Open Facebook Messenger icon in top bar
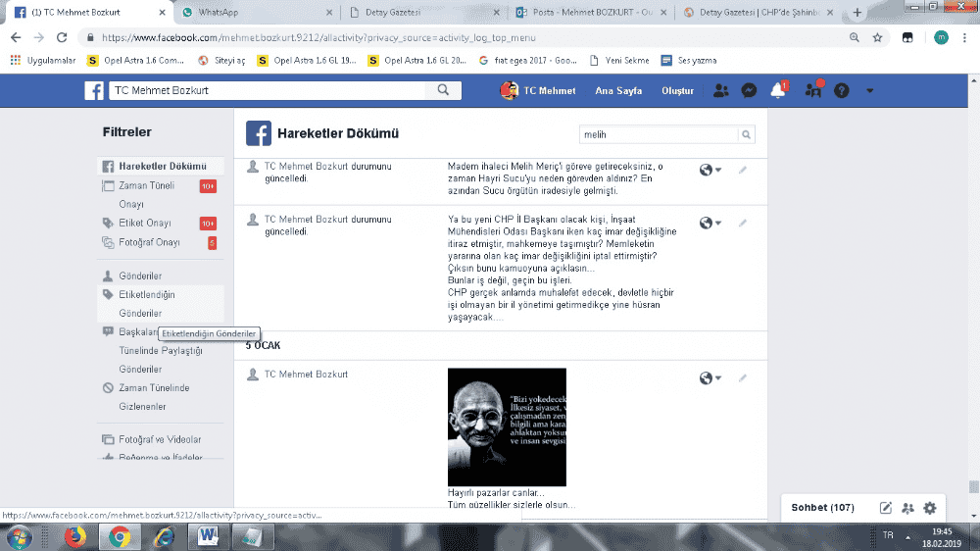Viewport: 980px width, 551px height. click(x=748, y=90)
